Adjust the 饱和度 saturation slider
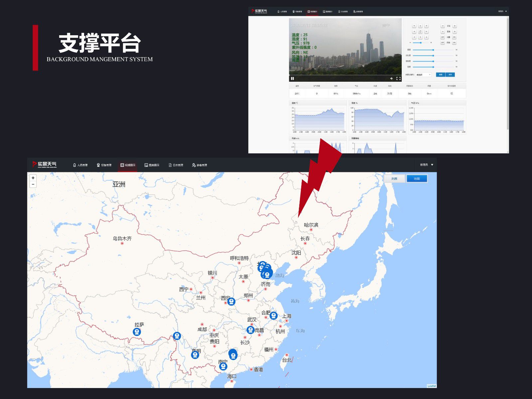The width and height of the screenshot is (532, 399). pyautogui.click(x=433, y=61)
